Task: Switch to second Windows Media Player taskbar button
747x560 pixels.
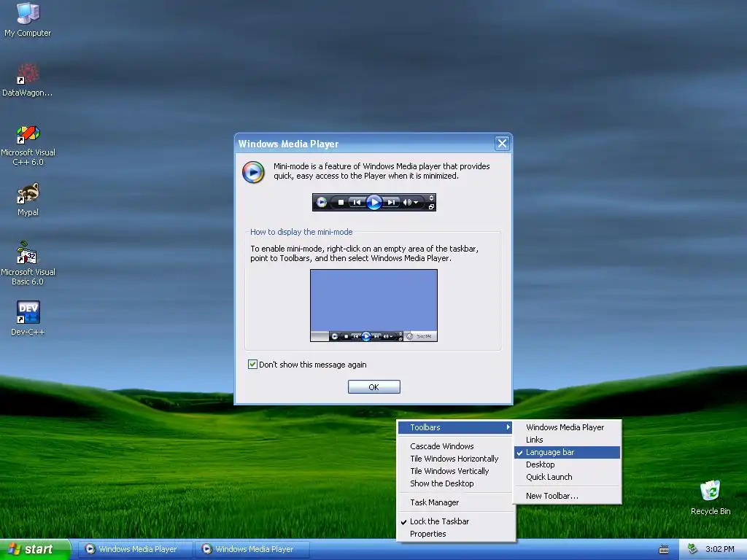Action: pyautogui.click(x=252, y=549)
